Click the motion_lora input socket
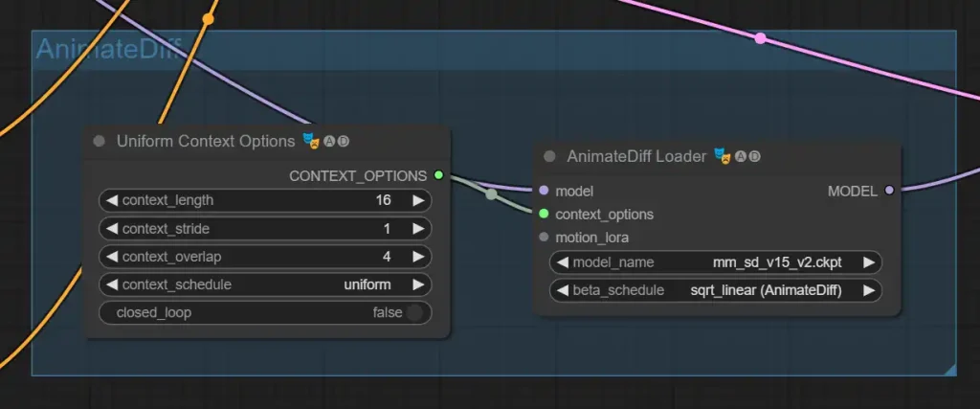980x409 pixels. pyautogui.click(x=544, y=237)
